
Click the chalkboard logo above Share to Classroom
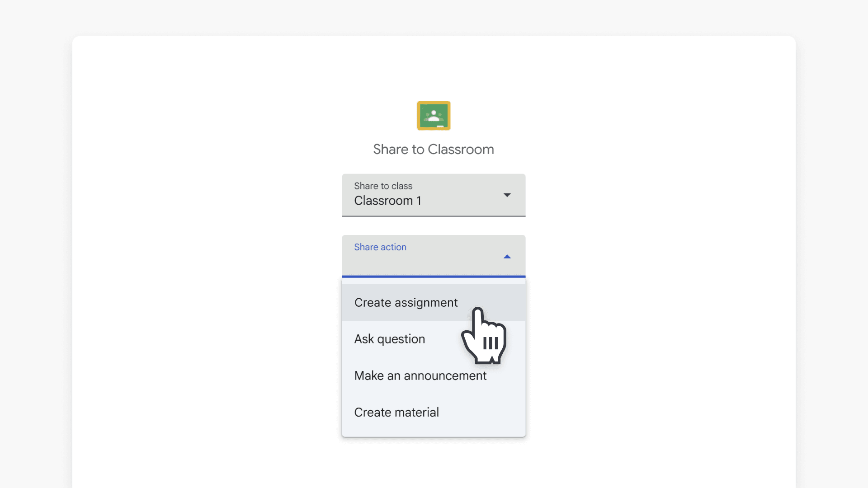tap(433, 116)
